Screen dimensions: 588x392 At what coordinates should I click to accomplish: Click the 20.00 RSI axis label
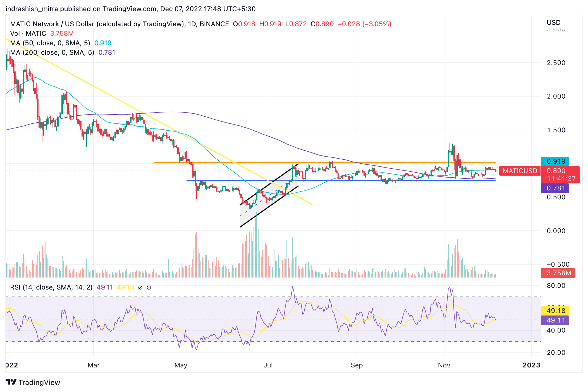(x=556, y=353)
